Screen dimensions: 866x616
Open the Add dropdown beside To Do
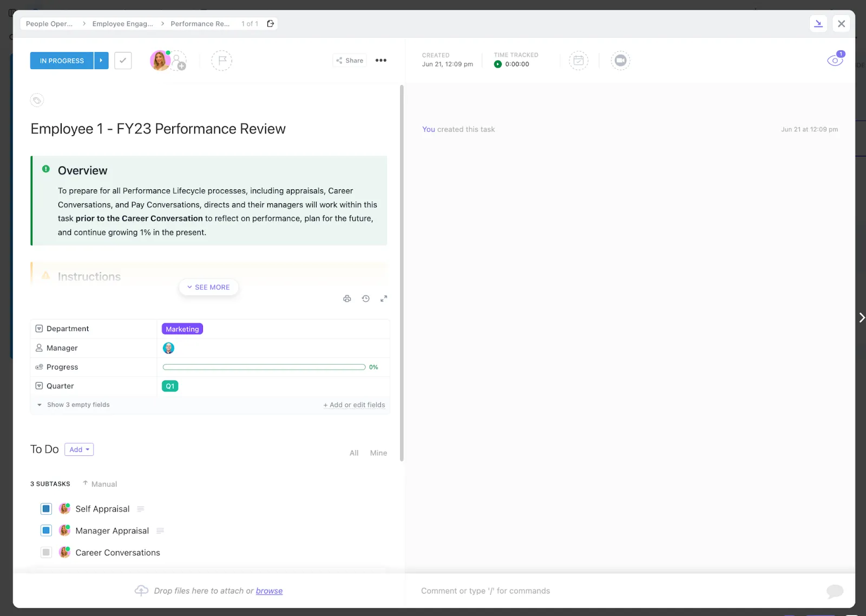point(79,449)
